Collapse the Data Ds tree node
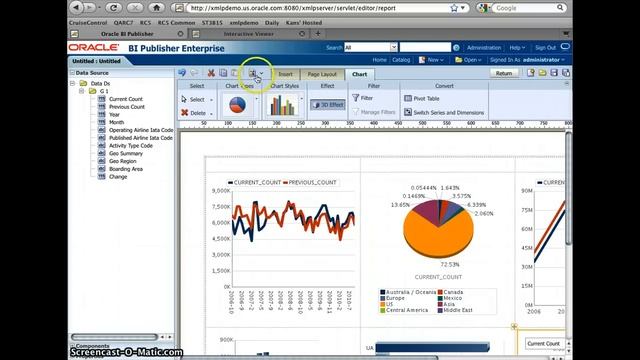 click(x=73, y=83)
